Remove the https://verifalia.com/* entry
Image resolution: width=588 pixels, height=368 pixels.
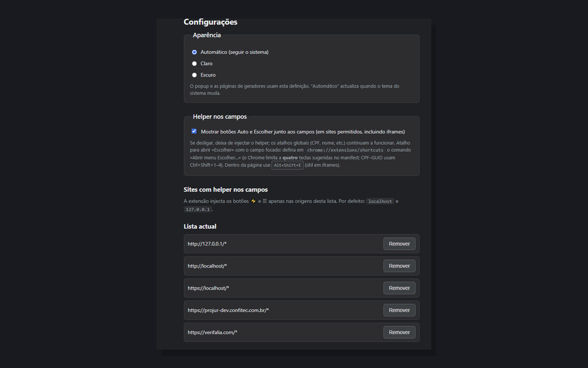(399, 332)
